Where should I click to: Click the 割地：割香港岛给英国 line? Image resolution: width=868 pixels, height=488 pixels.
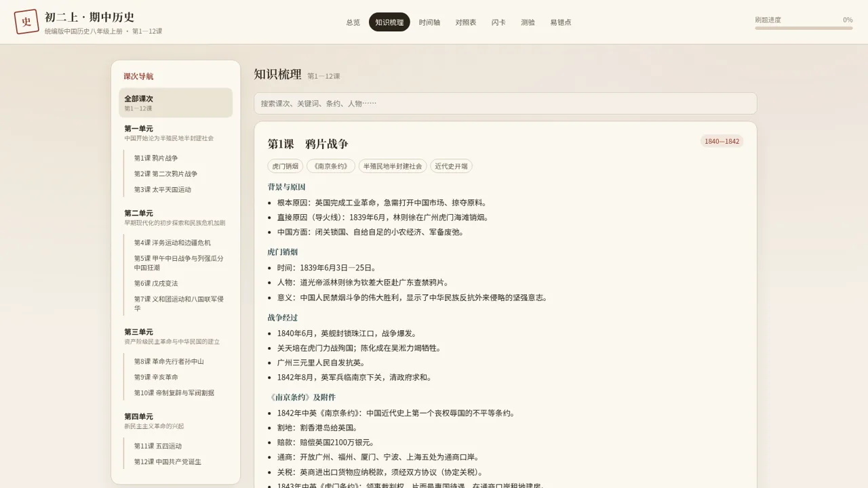(317, 428)
